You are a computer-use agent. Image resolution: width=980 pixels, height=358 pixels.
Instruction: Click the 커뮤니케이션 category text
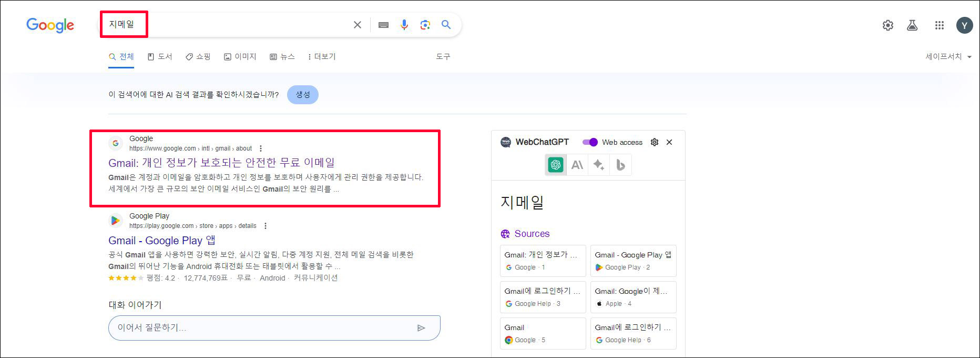coord(315,278)
